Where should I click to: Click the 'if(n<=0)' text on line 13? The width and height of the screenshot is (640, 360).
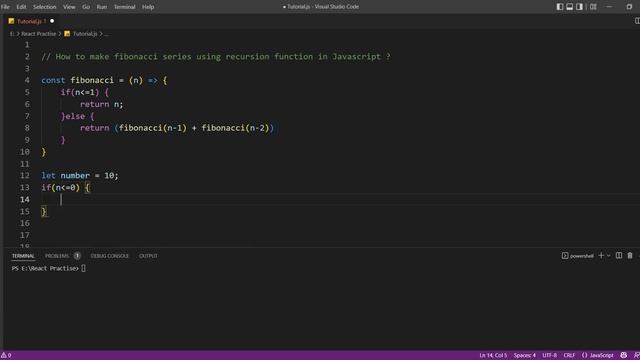pyautogui.click(x=60, y=188)
